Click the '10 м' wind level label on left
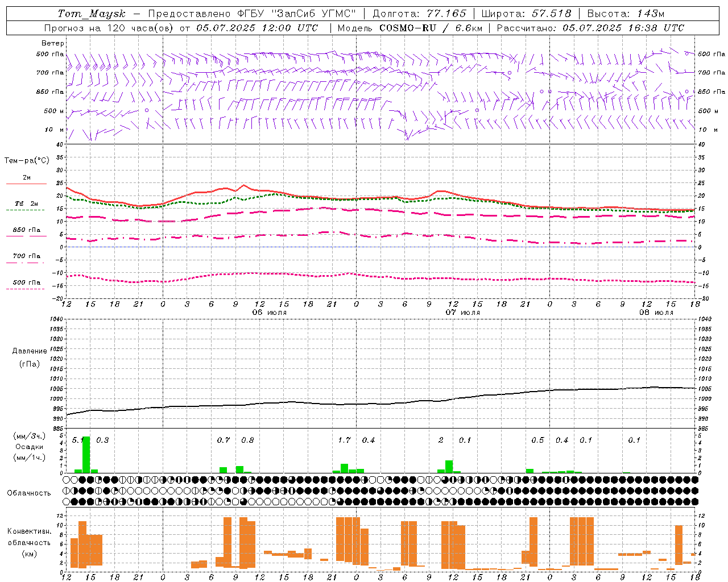 pyautogui.click(x=55, y=130)
